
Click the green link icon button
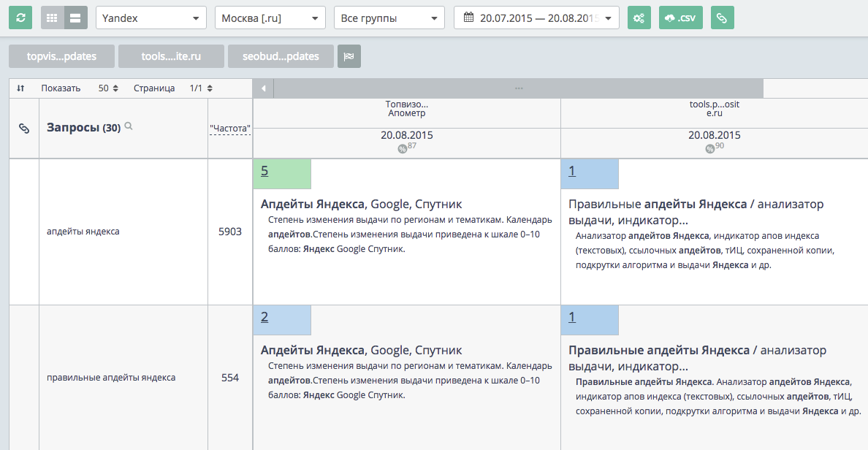(x=722, y=18)
